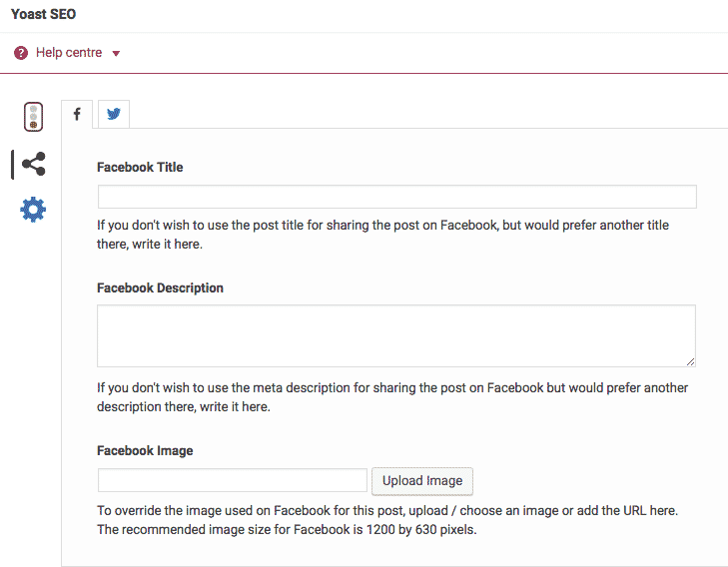Click the Facebook Image label
Image resolution: width=728 pixels, height=567 pixels.
145,450
